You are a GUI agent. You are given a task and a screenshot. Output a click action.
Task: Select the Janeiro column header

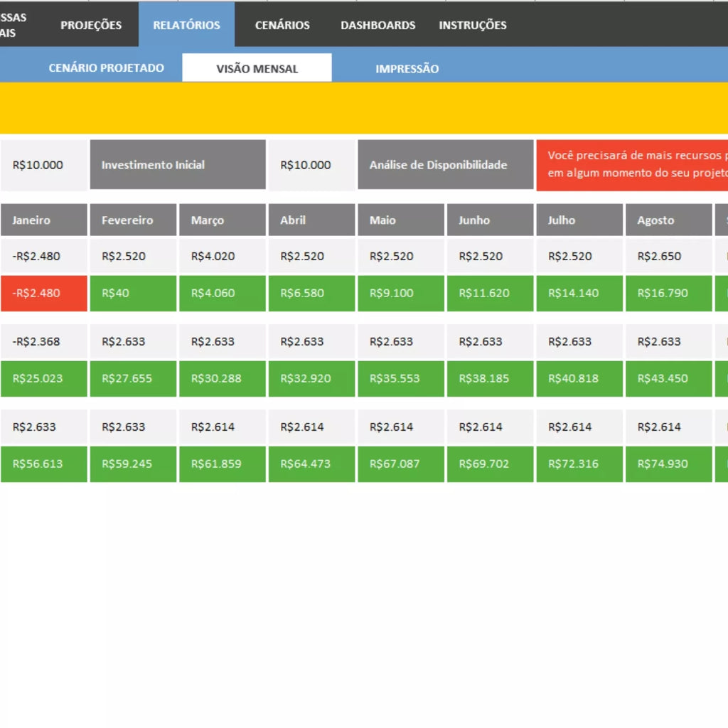[43, 220]
